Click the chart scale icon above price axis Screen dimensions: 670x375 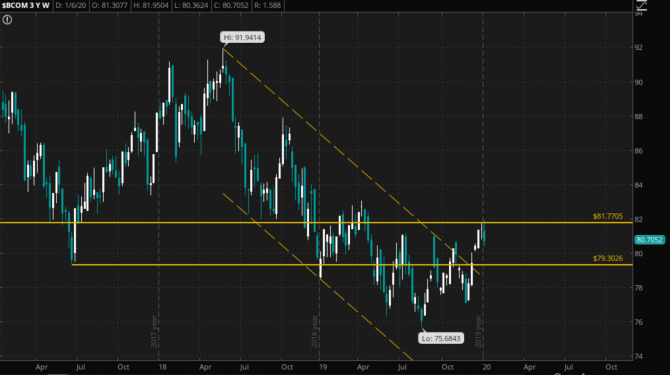pos(642,5)
